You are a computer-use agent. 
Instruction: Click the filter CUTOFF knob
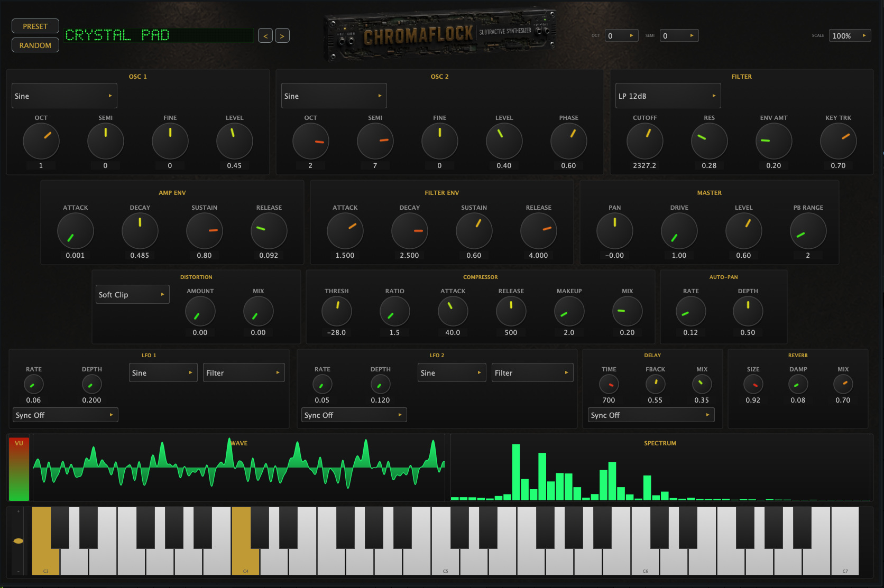(644, 141)
